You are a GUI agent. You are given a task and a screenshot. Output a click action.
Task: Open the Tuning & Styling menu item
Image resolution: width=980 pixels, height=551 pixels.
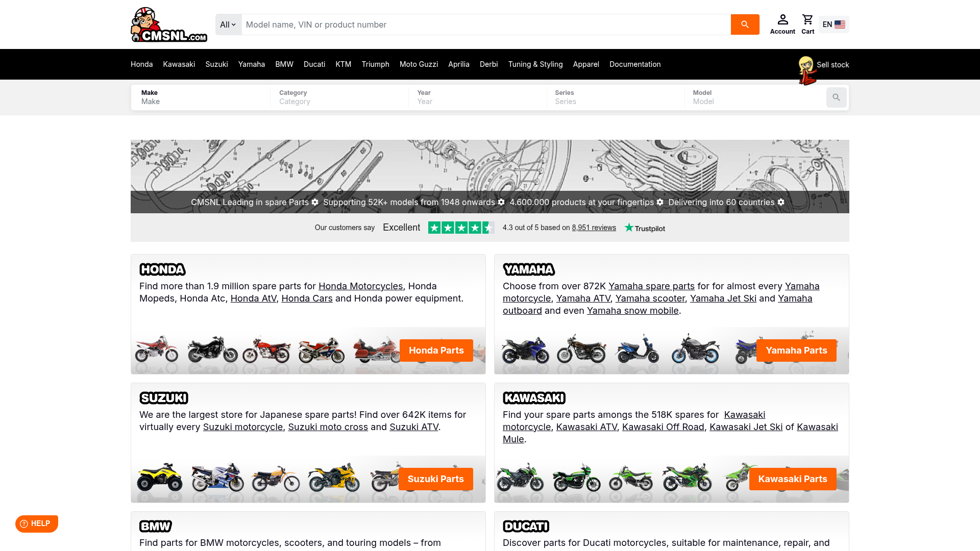click(535, 64)
